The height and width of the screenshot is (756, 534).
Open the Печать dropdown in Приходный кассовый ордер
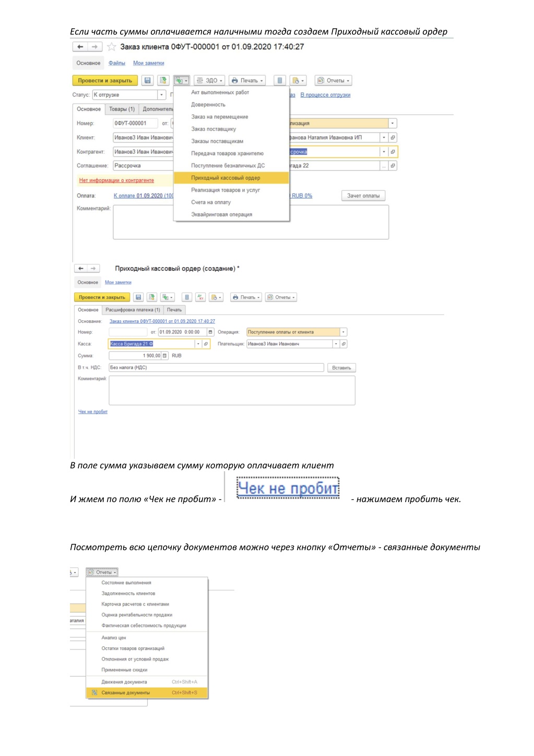point(246,297)
